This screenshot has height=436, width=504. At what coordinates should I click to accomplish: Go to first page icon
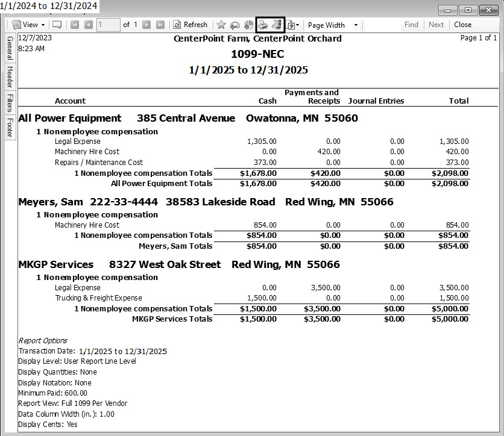(x=75, y=25)
